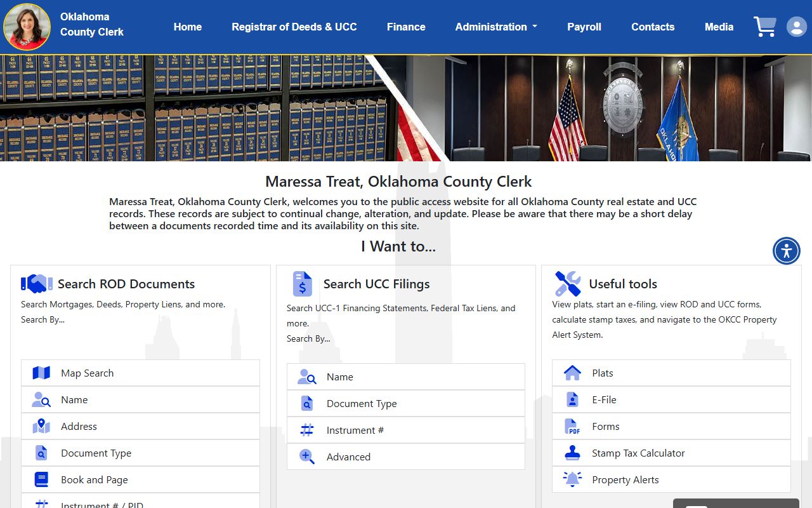The image size is (812, 508).
Task: Click the 'I Want to...' heading
Action: [x=398, y=246]
